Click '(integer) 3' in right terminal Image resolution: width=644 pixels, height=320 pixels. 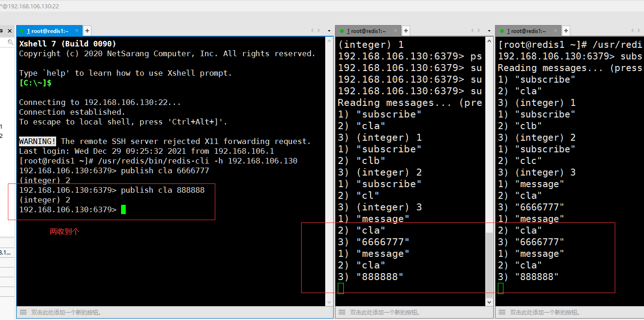pyautogui.click(x=537, y=172)
